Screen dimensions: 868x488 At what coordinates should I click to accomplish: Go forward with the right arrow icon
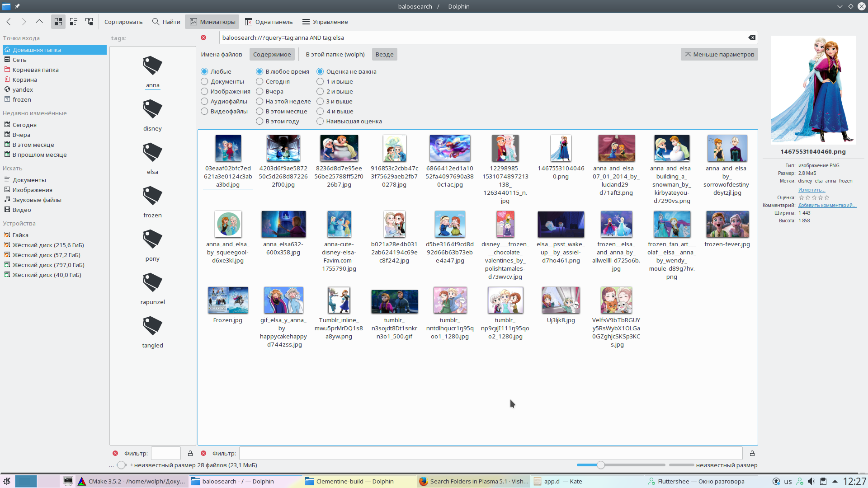tap(24, 22)
